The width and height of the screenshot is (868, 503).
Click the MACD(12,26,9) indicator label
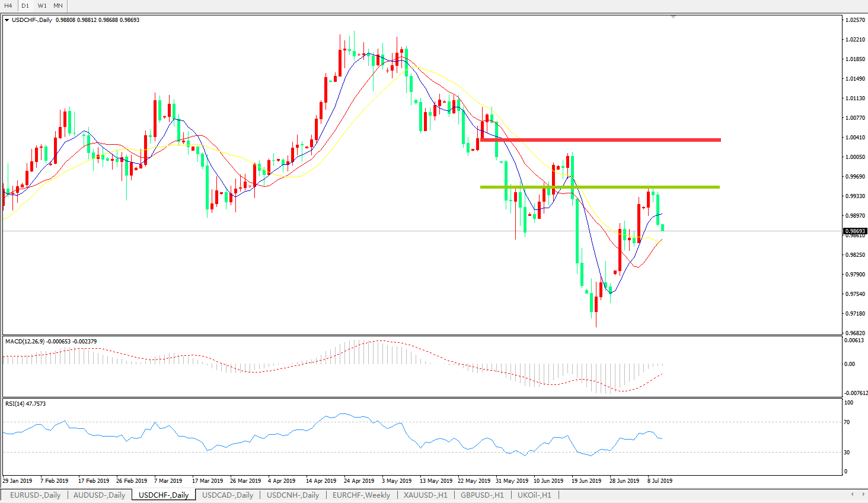[50, 342]
